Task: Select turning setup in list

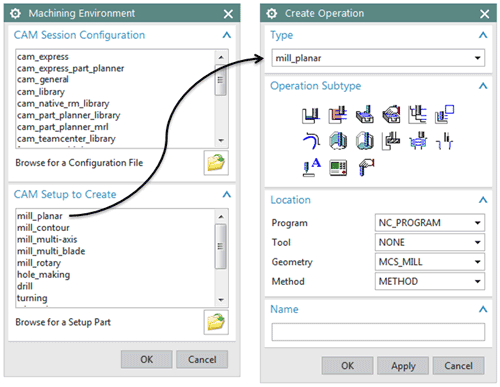Action: pyautogui.click(x=32, y=298)
